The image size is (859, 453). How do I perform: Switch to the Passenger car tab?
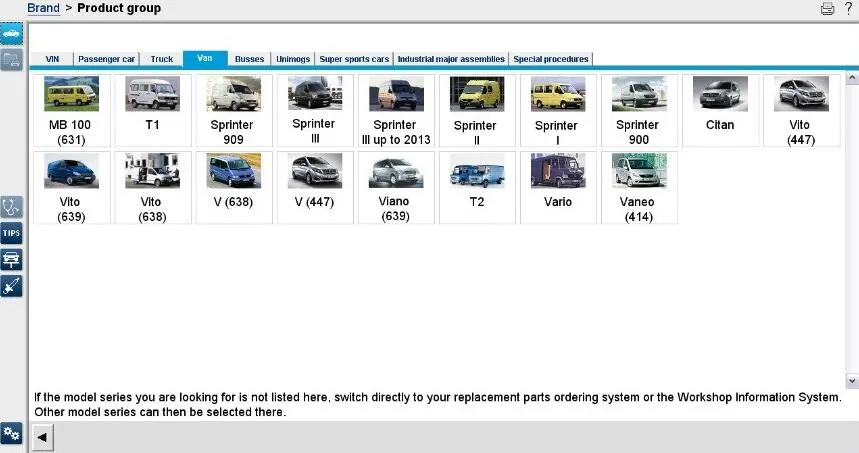tap(106, 59)
